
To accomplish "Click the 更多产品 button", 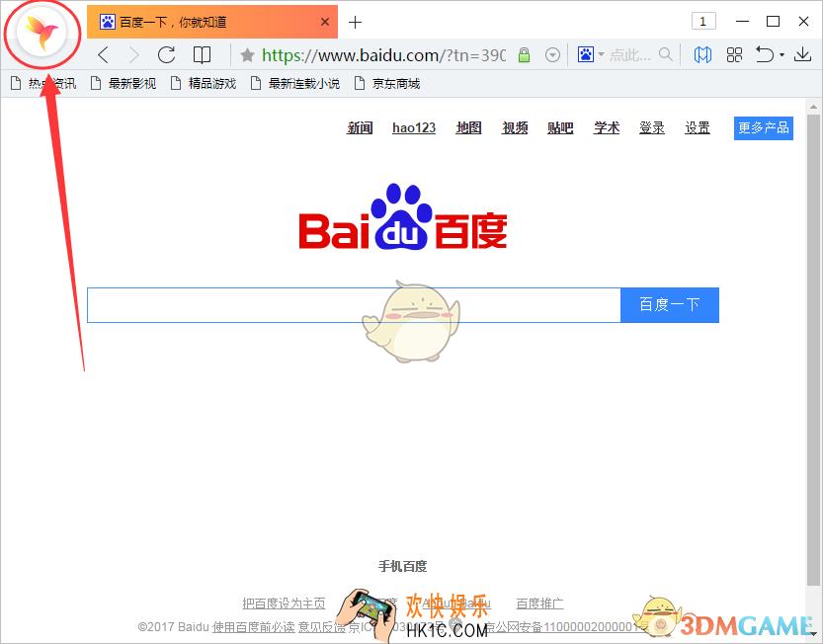I will (764, 128).
